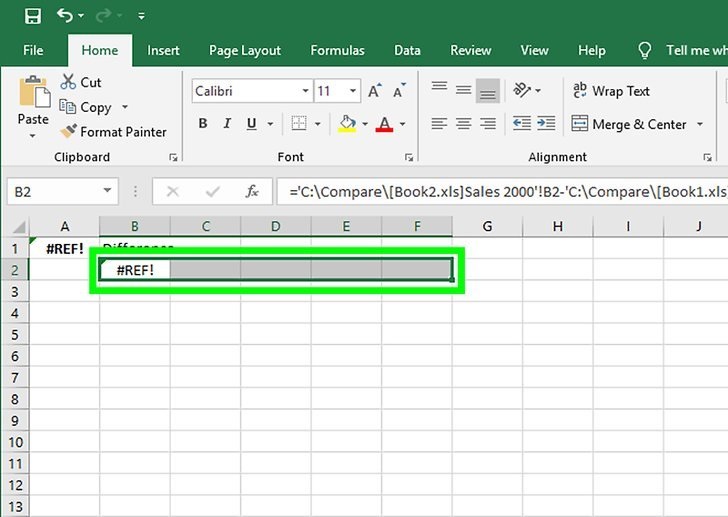Screen dimensions: 728x517
Task: Click the Undo arrow icon
Action: [66, 16]
